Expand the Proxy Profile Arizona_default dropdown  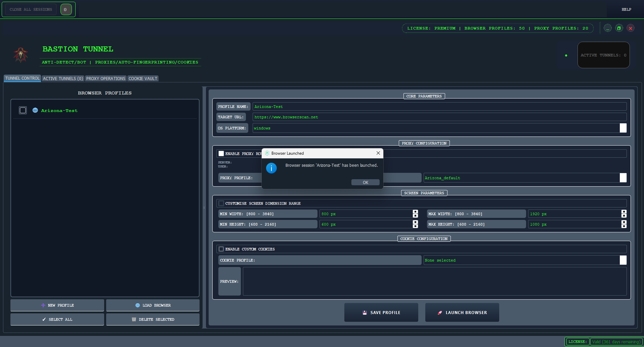tap(623, 178)
